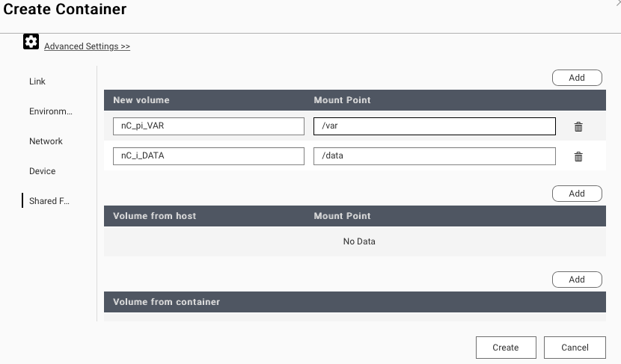Open the Link settings tab
Viewport: 621px width, 364px height.
[37, 81]
